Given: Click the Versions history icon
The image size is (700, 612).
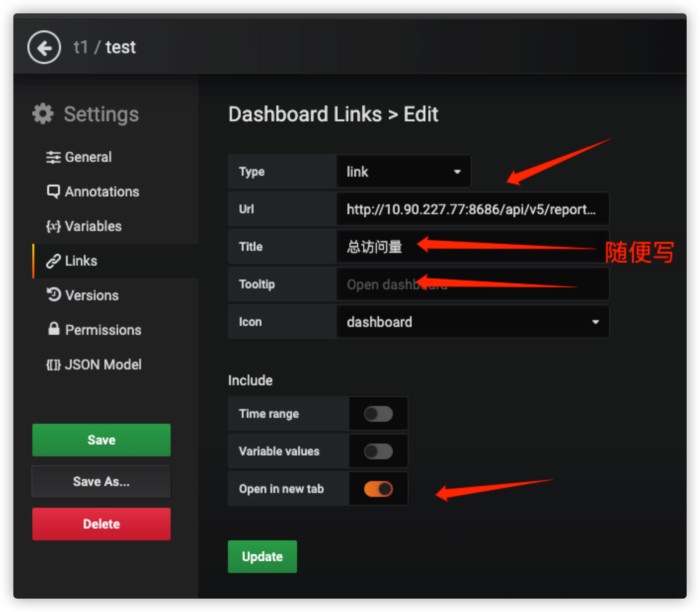Looking at the screenshot, I should [x=54, y=294].
